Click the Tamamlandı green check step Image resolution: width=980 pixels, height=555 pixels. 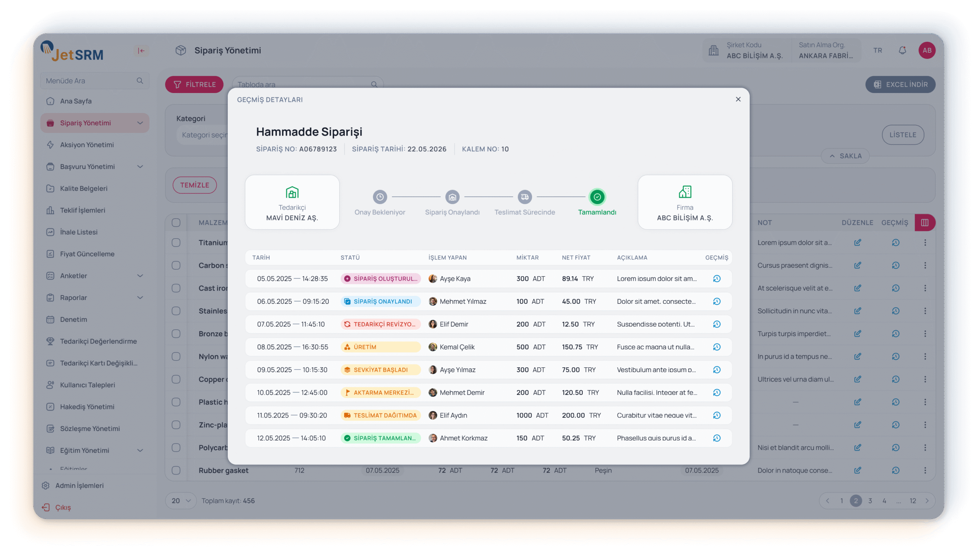597,197
